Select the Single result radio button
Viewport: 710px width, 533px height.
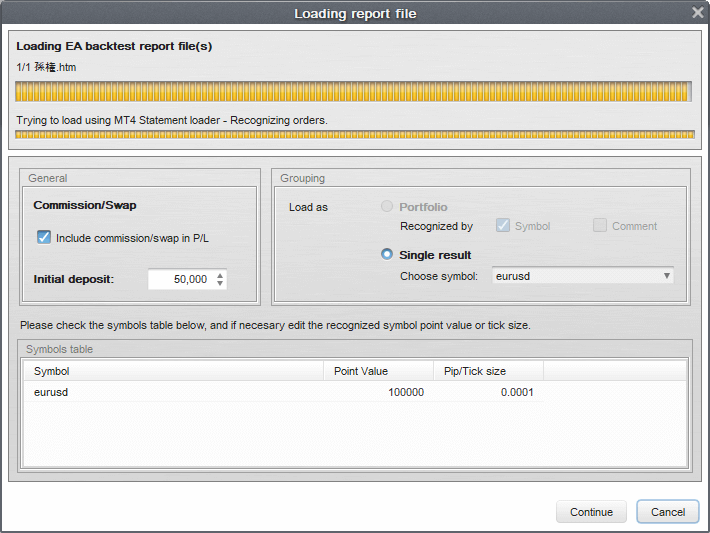(387, 255)
